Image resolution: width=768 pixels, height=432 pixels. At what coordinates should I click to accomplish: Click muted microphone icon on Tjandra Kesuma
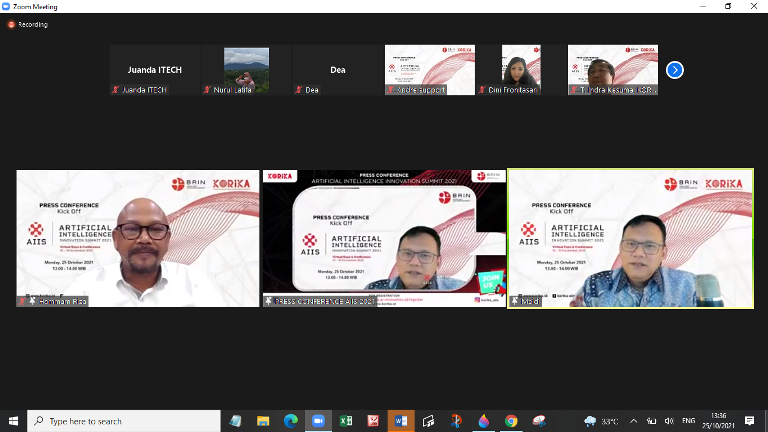tap(574, 90)
